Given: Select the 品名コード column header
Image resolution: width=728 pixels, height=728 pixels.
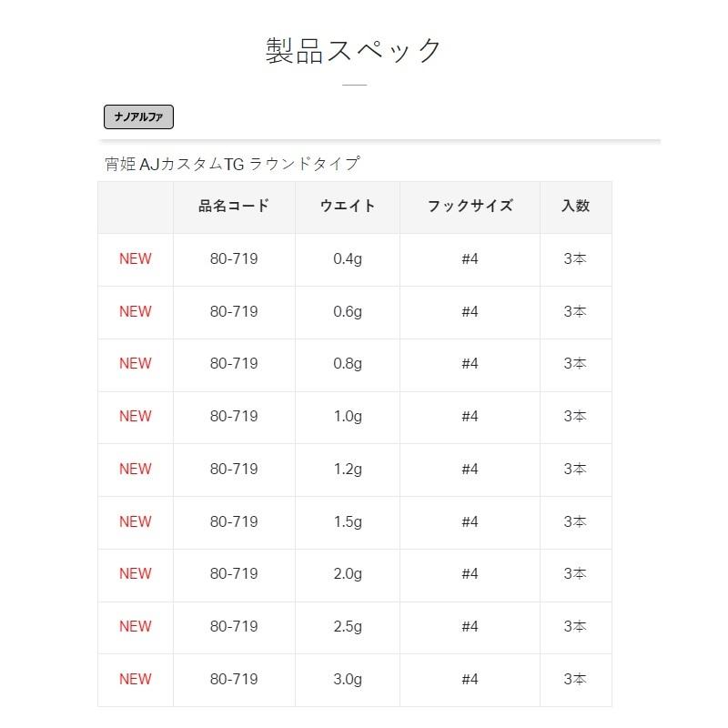Looking at the screenshot, I should point(234,206).
